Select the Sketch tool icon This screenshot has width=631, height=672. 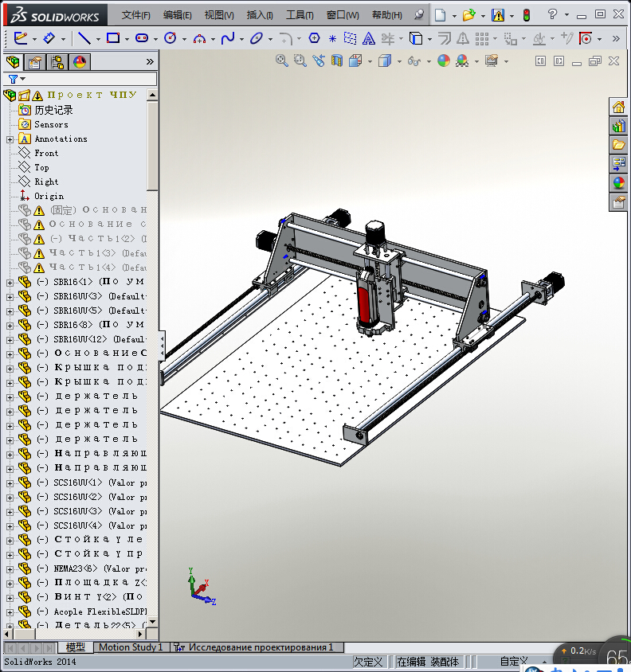click(20, 38)
